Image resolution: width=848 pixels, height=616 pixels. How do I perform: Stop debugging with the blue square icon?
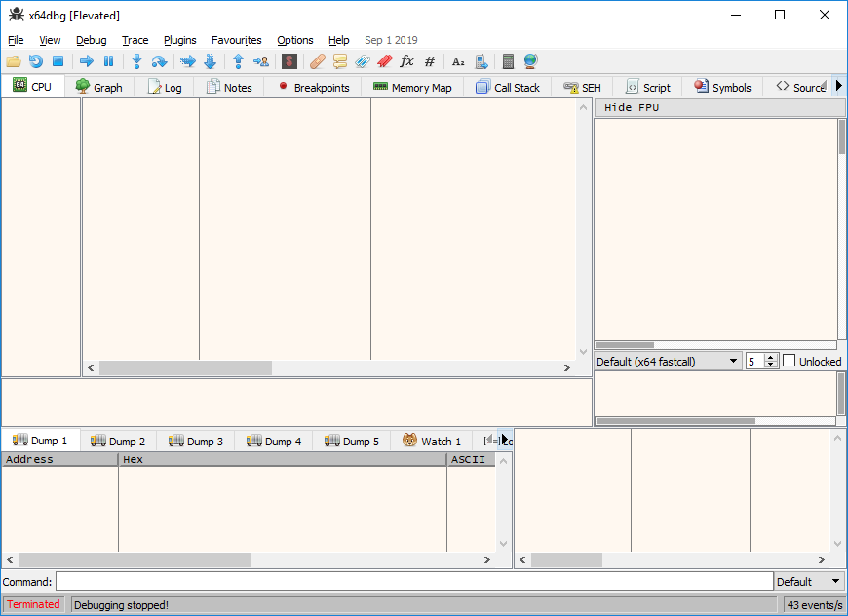(x=58, y=61)
